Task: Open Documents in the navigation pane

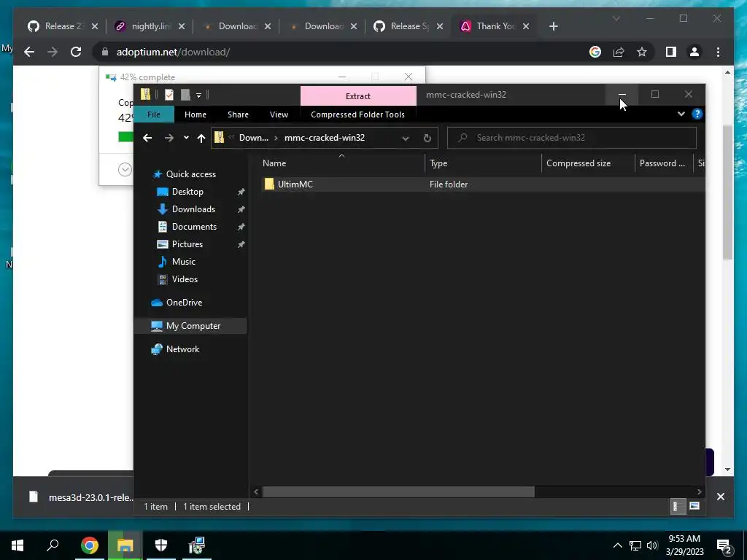Action: tap(194, 227)
